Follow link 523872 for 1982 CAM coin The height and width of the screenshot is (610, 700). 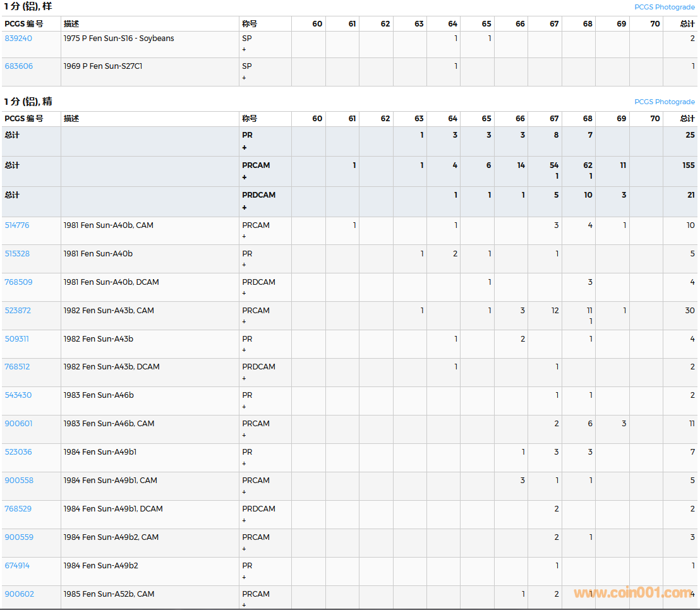[x=18, y=311]
